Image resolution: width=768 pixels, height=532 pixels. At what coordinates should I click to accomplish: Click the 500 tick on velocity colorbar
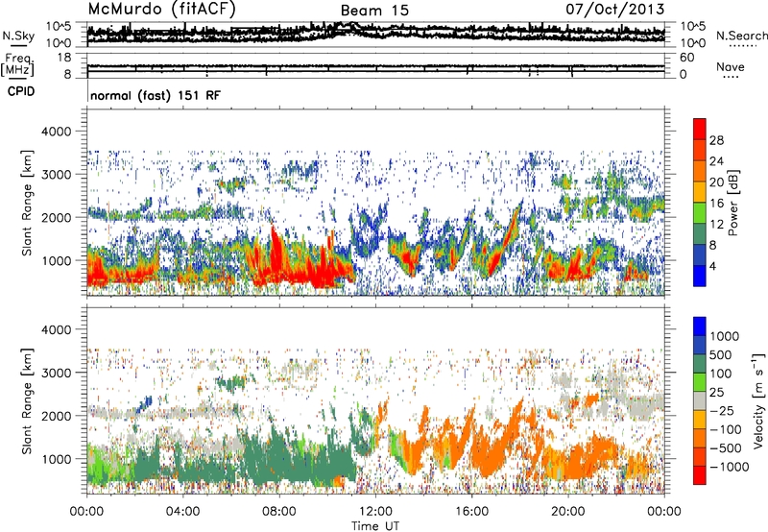point(721,354)
